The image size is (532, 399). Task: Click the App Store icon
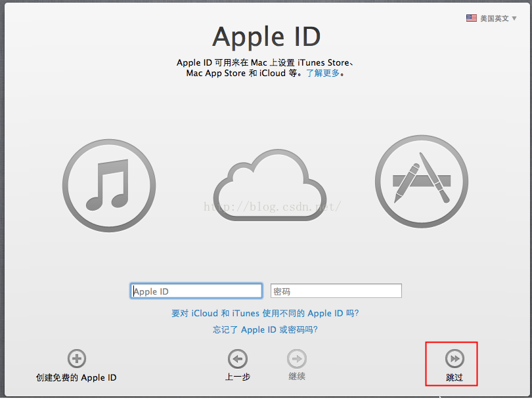pyautogui.click(x=421, y=182)
